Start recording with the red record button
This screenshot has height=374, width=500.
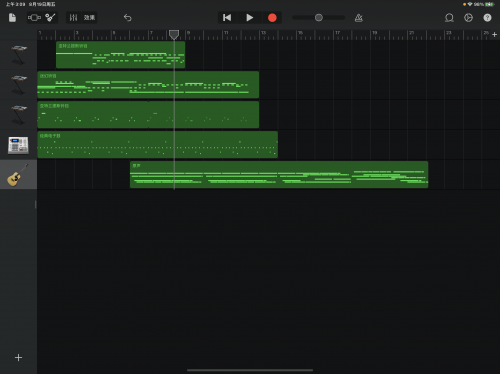point(272,18)
